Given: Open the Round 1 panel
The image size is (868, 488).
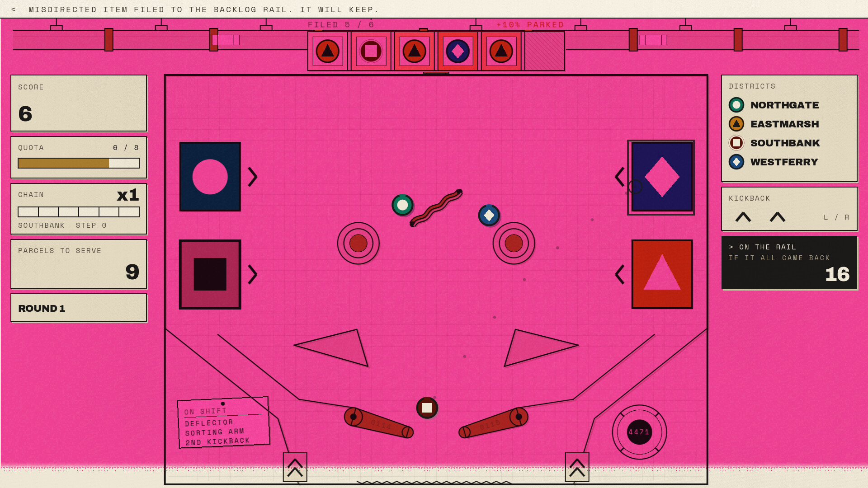Looking at the screenshot, I should (x=79, y=308).
